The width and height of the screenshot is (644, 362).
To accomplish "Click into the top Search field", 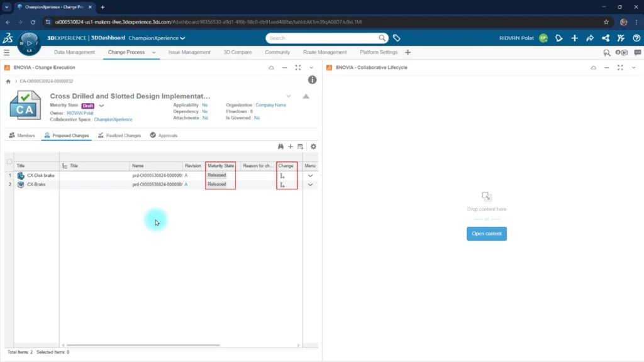I will pos(323,38).
